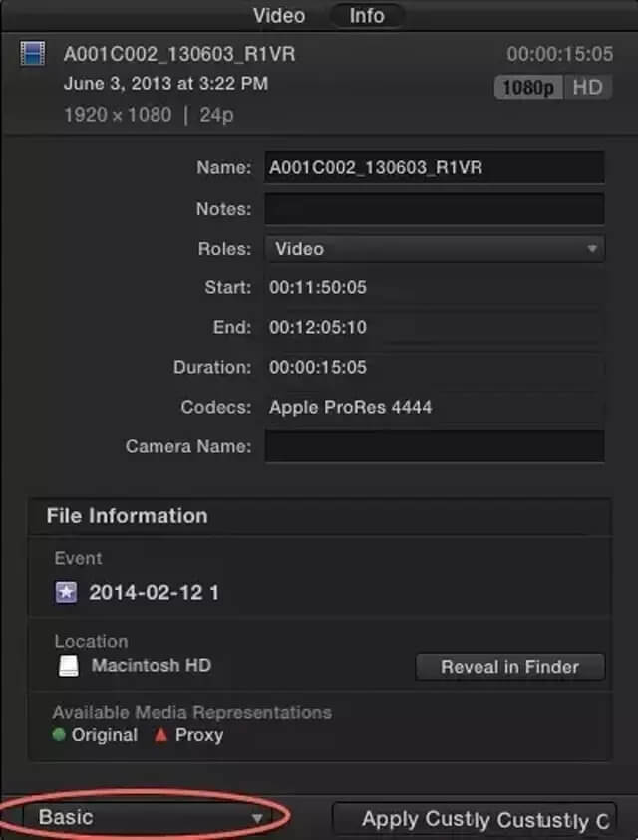Click the Macintosh HD drive icon

tap(68, 666)
